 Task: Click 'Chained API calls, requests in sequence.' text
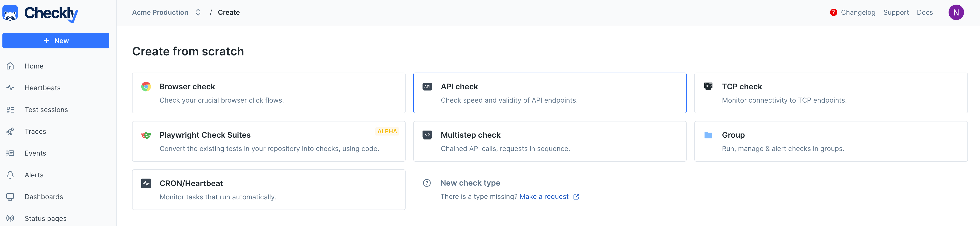click(x=505, y=149)
